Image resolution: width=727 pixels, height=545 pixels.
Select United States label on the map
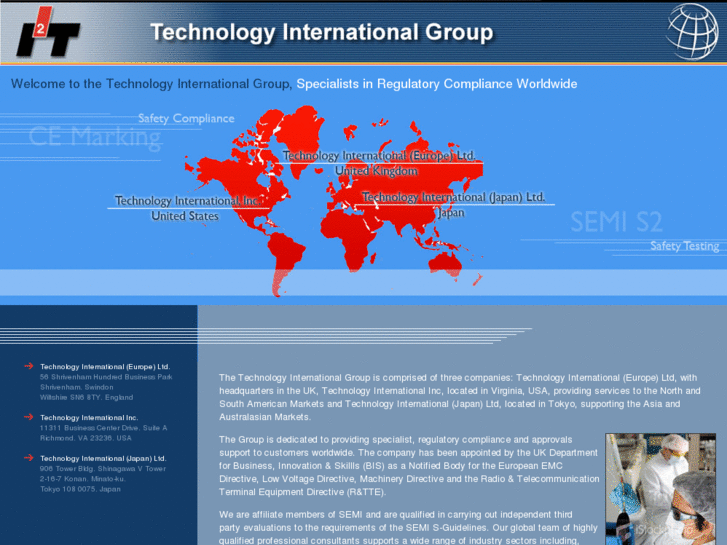point(185,216)
